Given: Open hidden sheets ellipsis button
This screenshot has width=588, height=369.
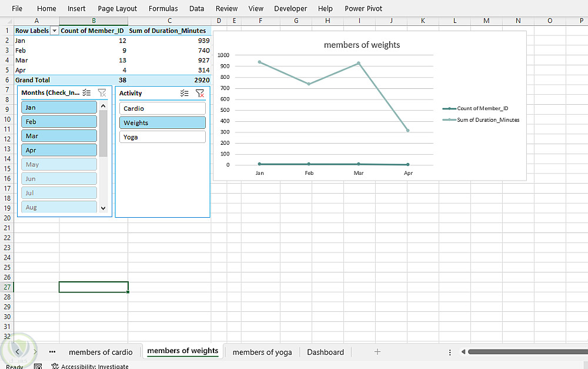Looking at the screenshot, I should [x=52, y=352].
